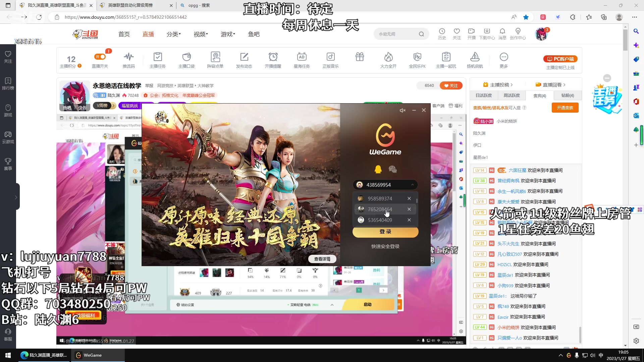Open 主播任务 streamer tasks

click(x=158, y=60)
